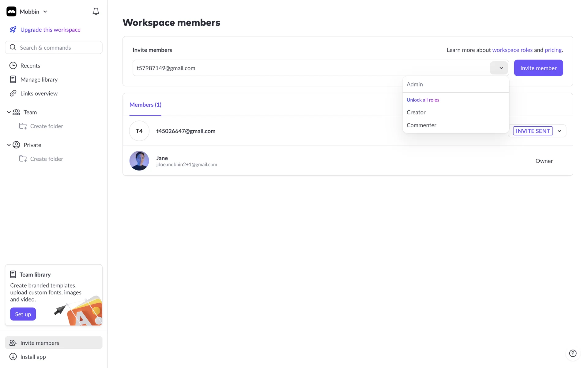
Task: Open the notifications bell
Action: pyautogui.click(x=96, y=12)
